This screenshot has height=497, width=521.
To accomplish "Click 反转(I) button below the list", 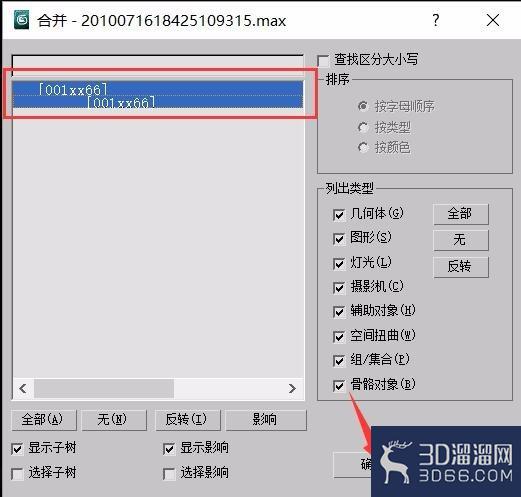I will point(188,420).
